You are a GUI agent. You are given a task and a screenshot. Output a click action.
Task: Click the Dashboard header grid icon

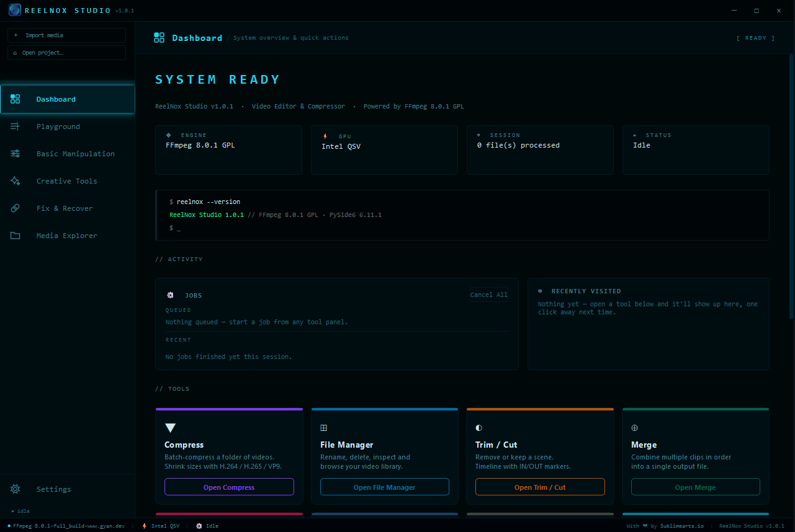click(159, 38)
